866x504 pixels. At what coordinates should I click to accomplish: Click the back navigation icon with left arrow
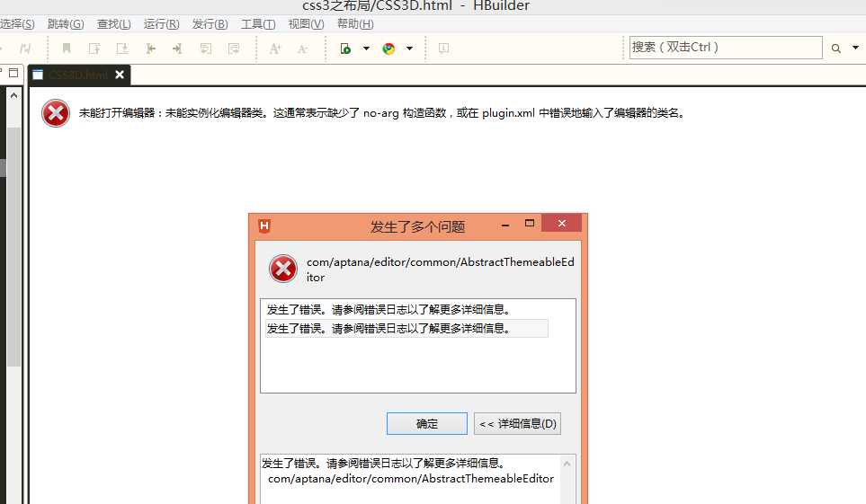tap(205, 49)
